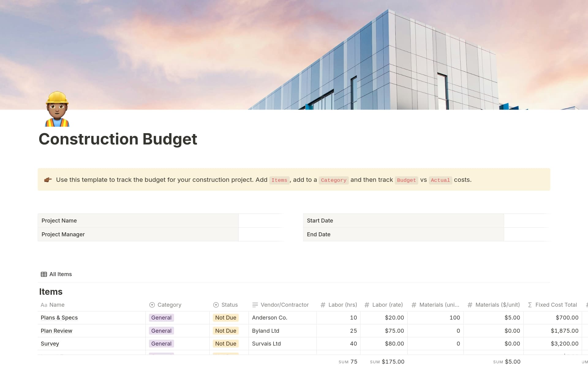Click the $3,200.00 fixed cost cell
The height and width of the screenshot is (367, 588).
553,344
